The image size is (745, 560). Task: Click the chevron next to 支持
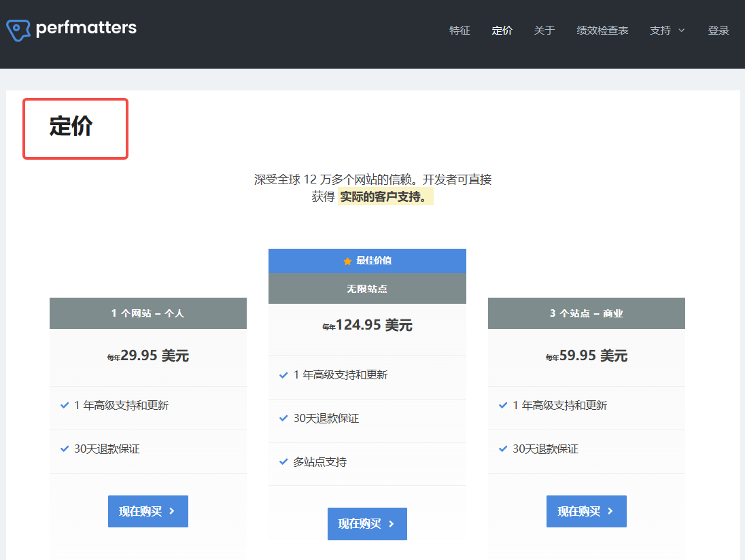pos(681,31)
